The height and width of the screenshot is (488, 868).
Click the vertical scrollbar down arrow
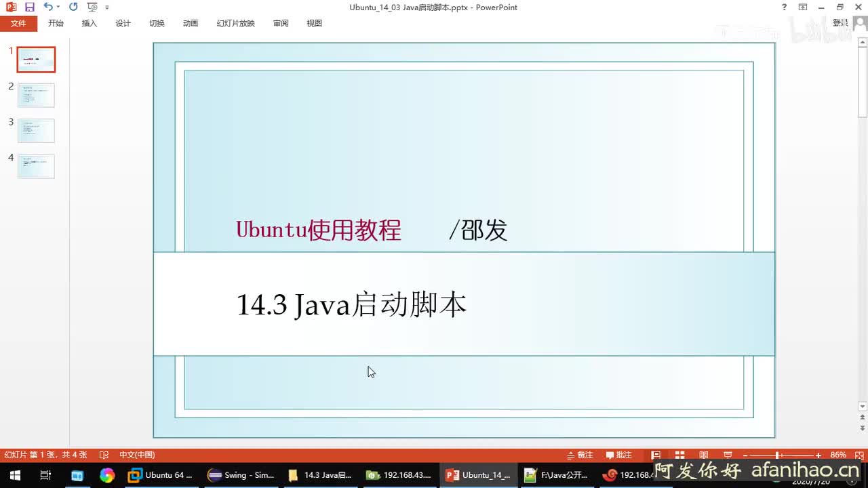(x=863, y=407)
